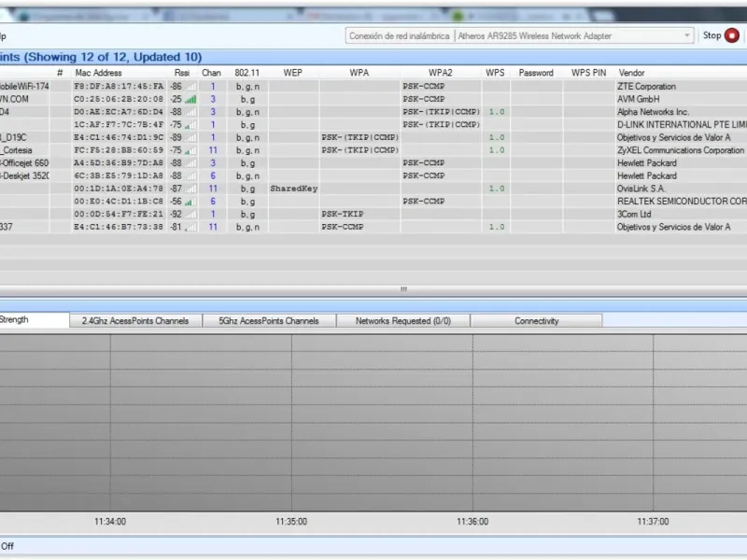The width and height of the screenshot is (747, 560).
Task: Click the -56 Rssi value
Action: pos(176,202)
